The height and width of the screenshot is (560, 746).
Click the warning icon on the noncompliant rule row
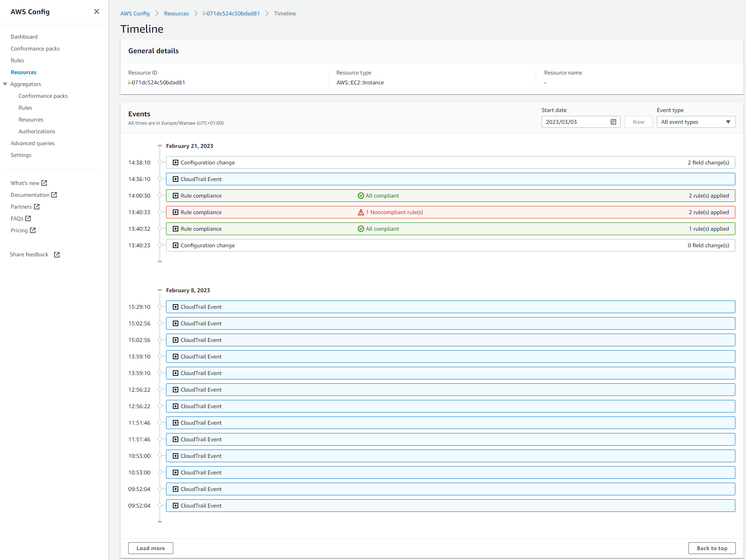point(360,212)
